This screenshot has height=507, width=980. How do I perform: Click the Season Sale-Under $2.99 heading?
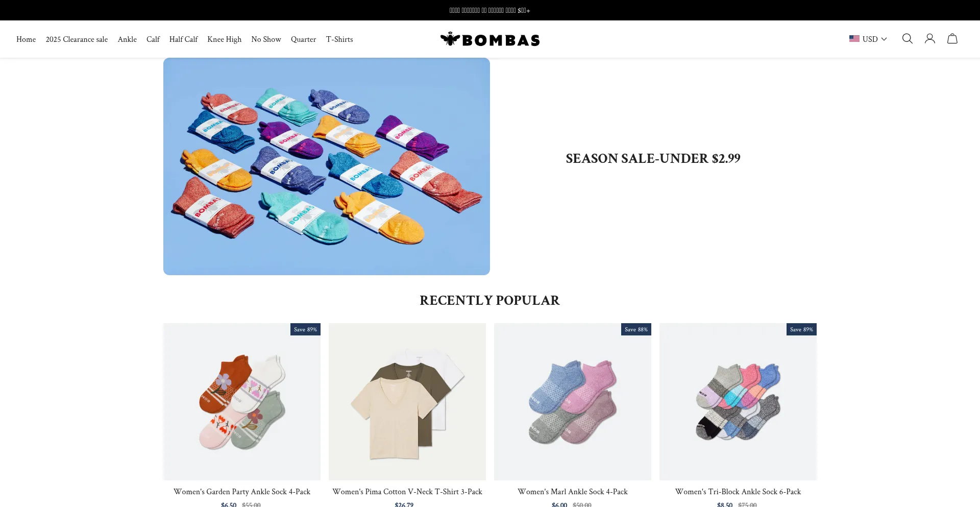click(x=653, y=158)
